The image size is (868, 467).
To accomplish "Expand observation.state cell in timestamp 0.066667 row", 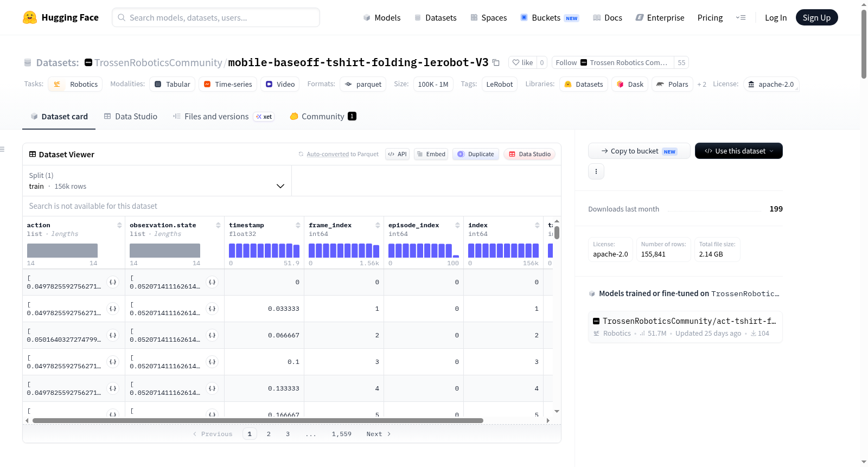I will (212, 335).
